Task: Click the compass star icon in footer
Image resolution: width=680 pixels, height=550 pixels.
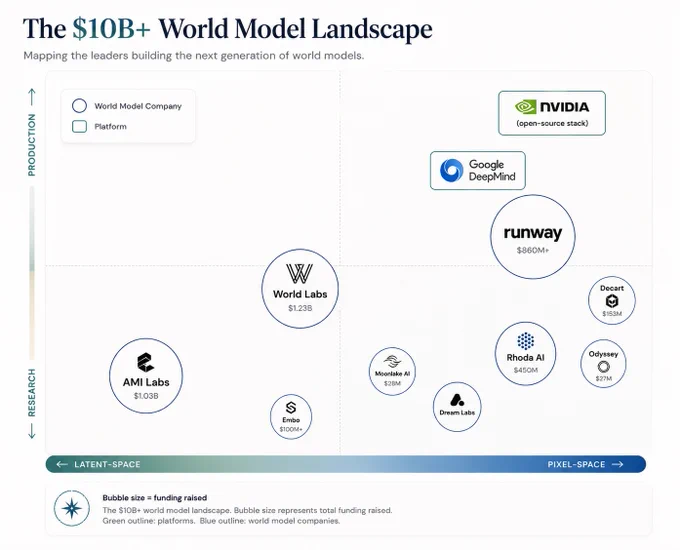Action: 72,508
